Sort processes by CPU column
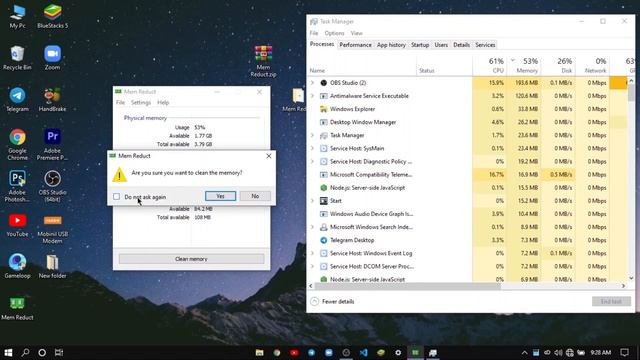 click(x=489, y=66)
